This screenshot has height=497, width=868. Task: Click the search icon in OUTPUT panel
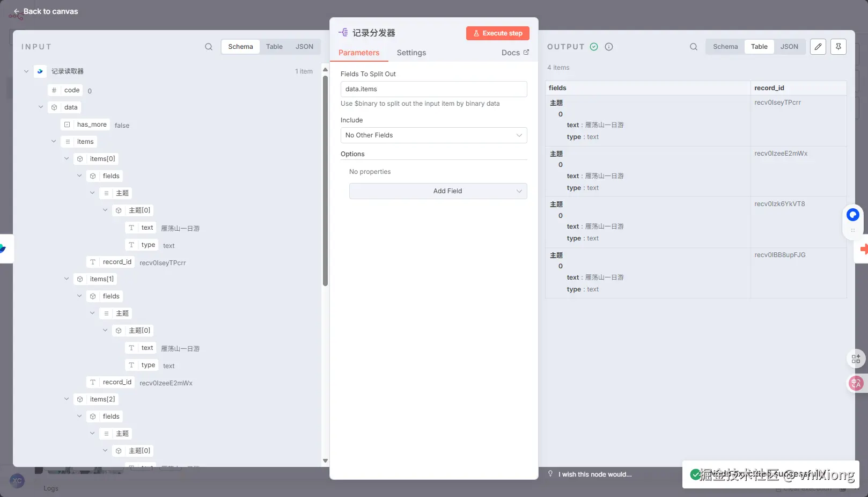pyautogui.click(x=694, y=47)
